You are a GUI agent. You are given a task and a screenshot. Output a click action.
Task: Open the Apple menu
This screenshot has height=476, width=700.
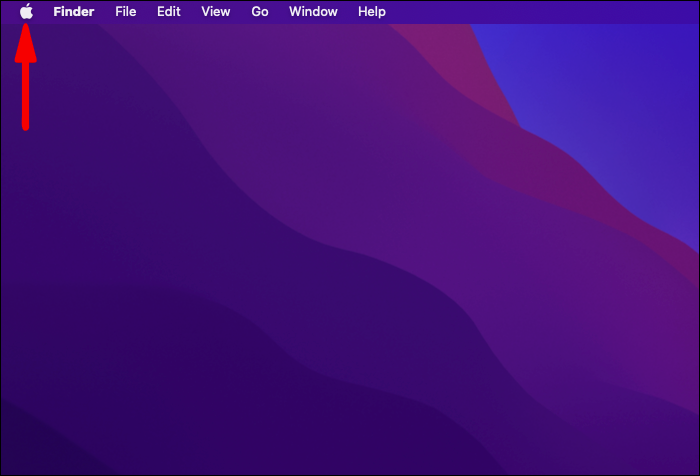coord(26,11)
